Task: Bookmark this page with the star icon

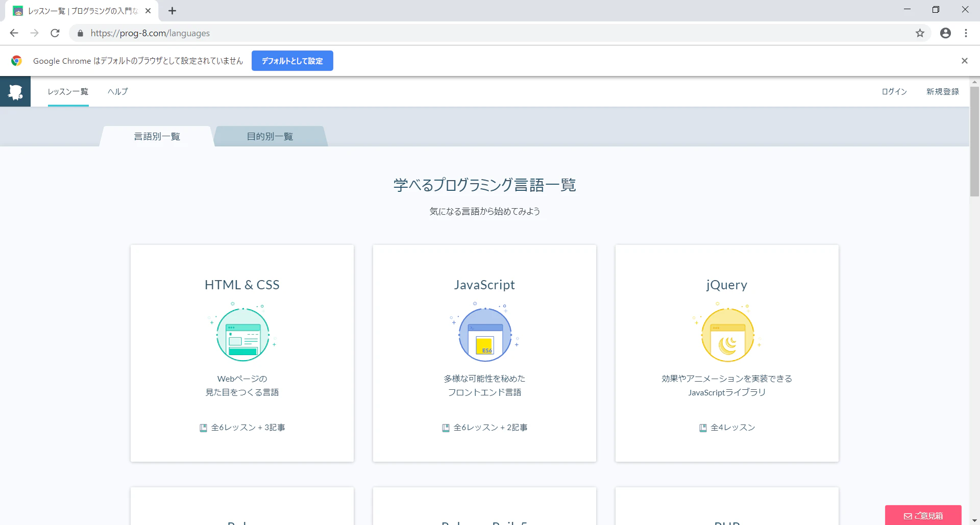Action: click(920, 33)
